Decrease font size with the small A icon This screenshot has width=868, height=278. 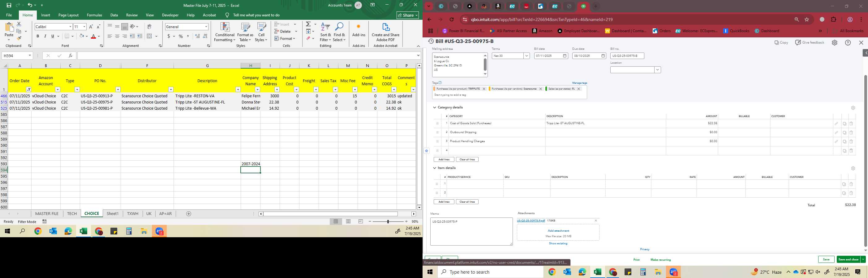(98, 27)
